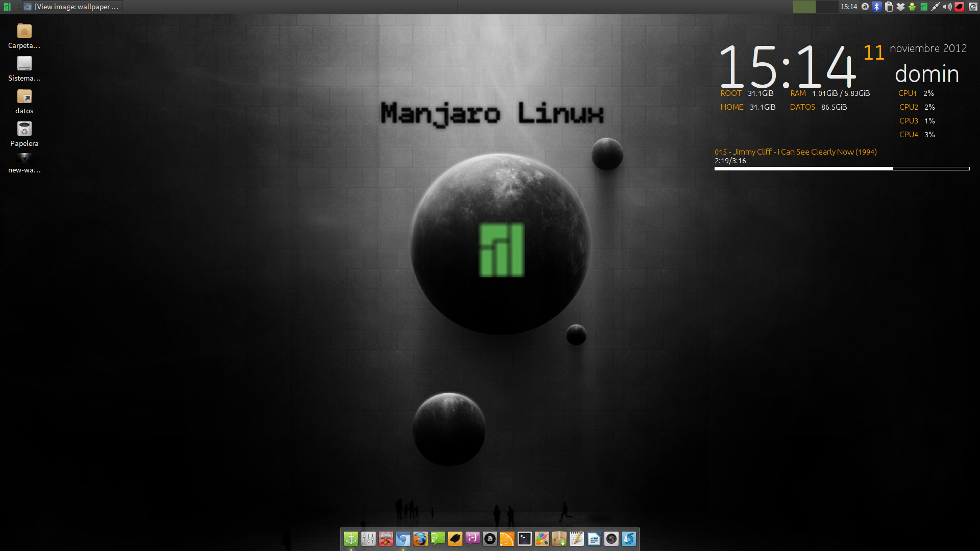Click the green buddy-status messenger tray icon
The image size is (980, 551).
tap(912, 7)
